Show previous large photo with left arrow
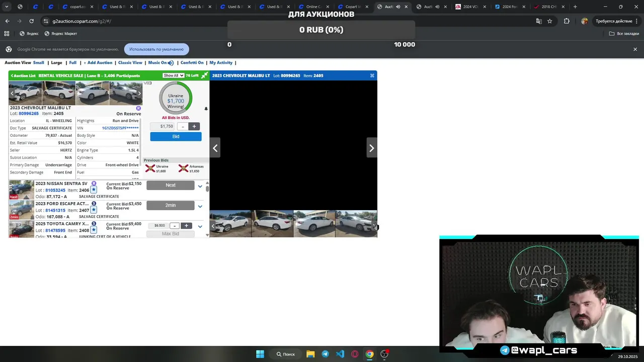 [x=215, y=148]
